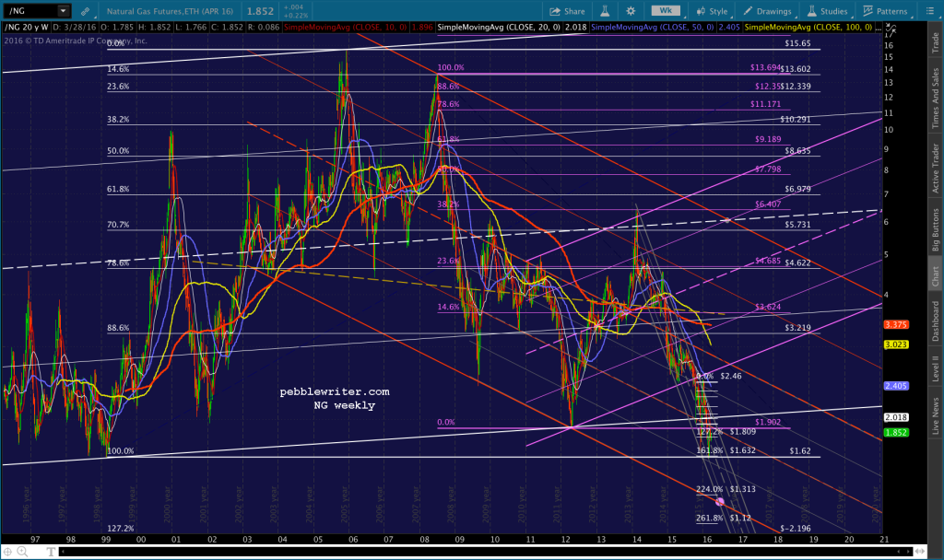Click the pink circle marker near 224.0%
The image size is (944, 560).
pyautogui.click(x=719, y=502)
